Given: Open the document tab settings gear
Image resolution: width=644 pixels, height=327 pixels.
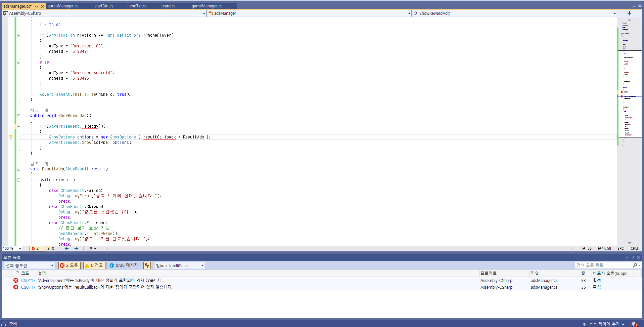Looking at the screenshot, I should 640,6.
